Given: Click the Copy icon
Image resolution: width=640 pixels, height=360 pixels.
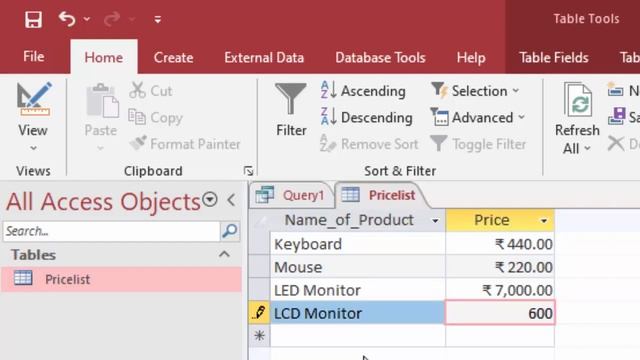Looking at the screenshot, I should click(137, 117).
